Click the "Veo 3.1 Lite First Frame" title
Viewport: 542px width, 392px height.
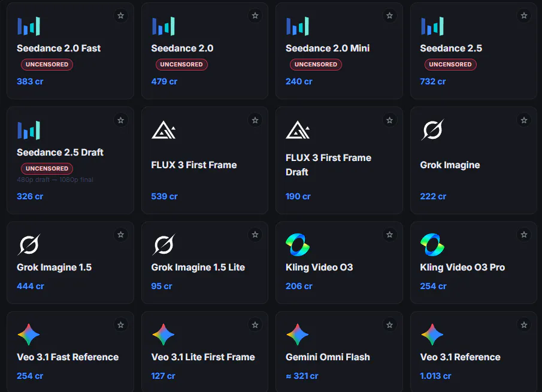point(203,357)
